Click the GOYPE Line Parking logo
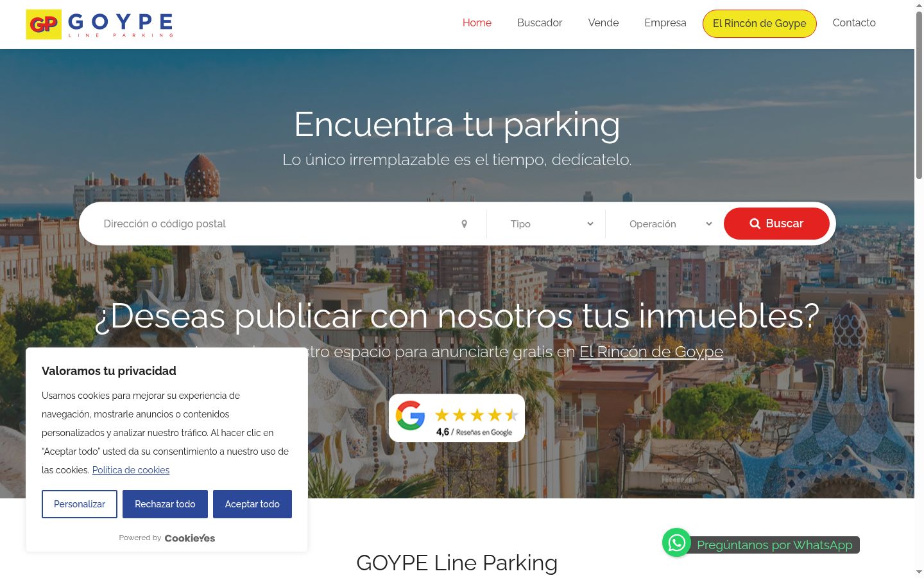The width and height of the screenshot is (924, 578). (99, 24)
